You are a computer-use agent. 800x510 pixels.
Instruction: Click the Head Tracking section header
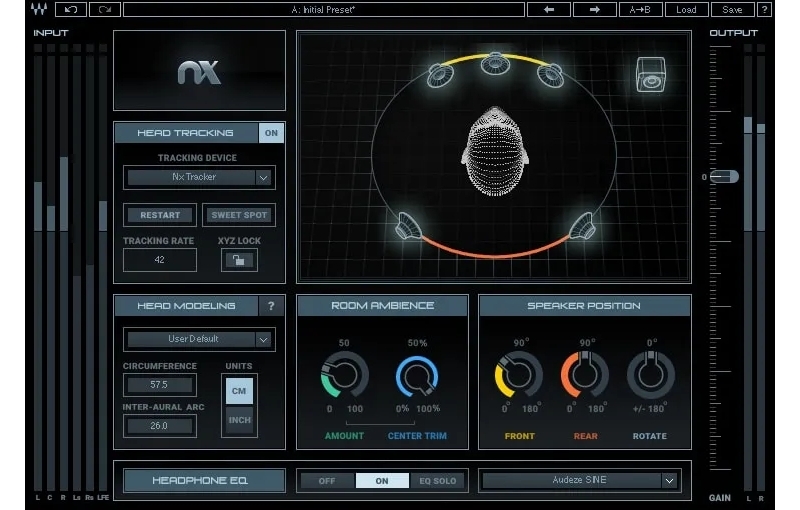[186, 133]
